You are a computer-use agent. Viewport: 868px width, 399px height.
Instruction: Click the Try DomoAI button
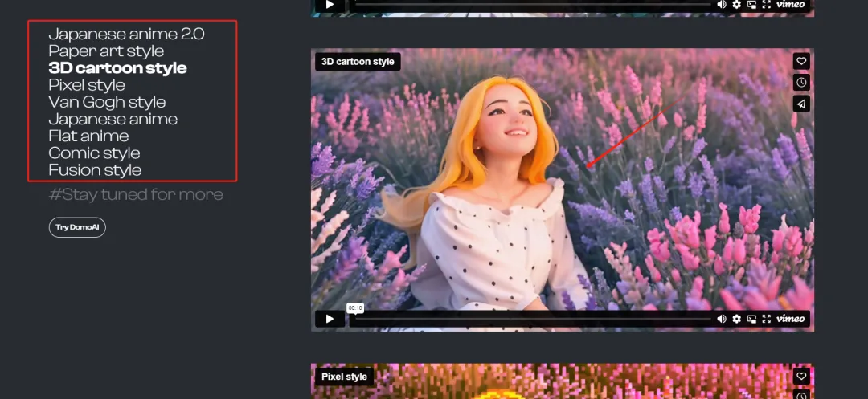click(77, 227)
